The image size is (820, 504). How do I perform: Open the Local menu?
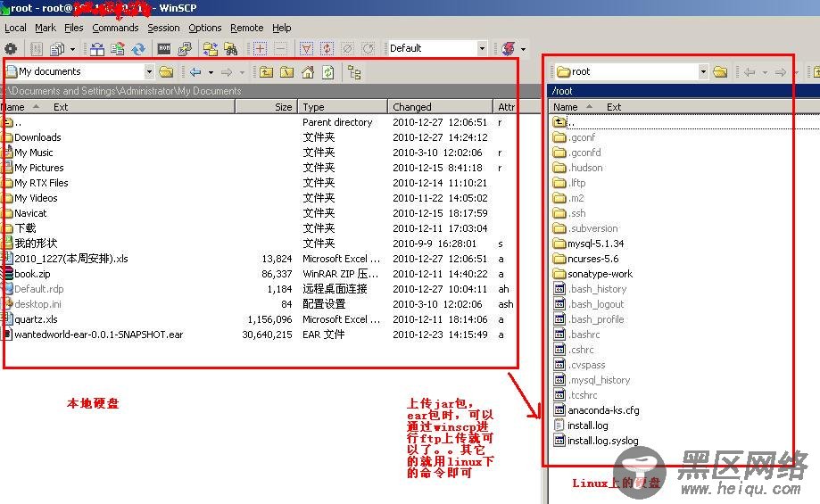pos(15,28)
